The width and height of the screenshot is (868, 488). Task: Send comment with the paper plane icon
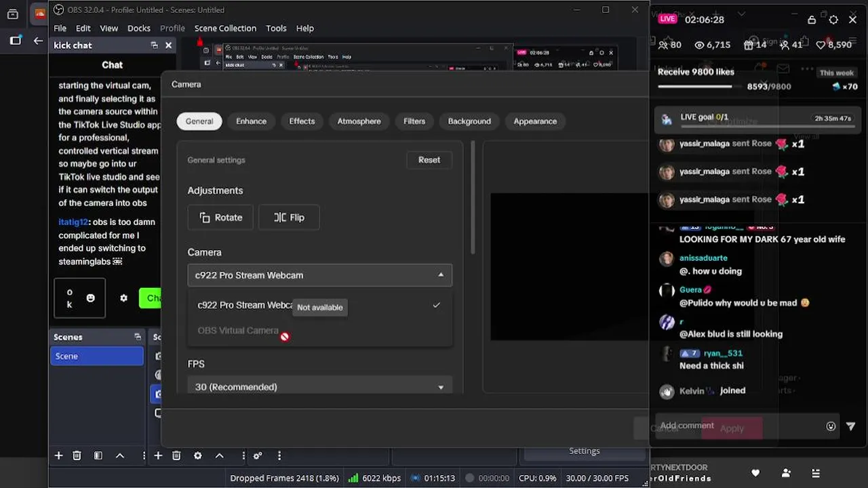click(851, 426)
